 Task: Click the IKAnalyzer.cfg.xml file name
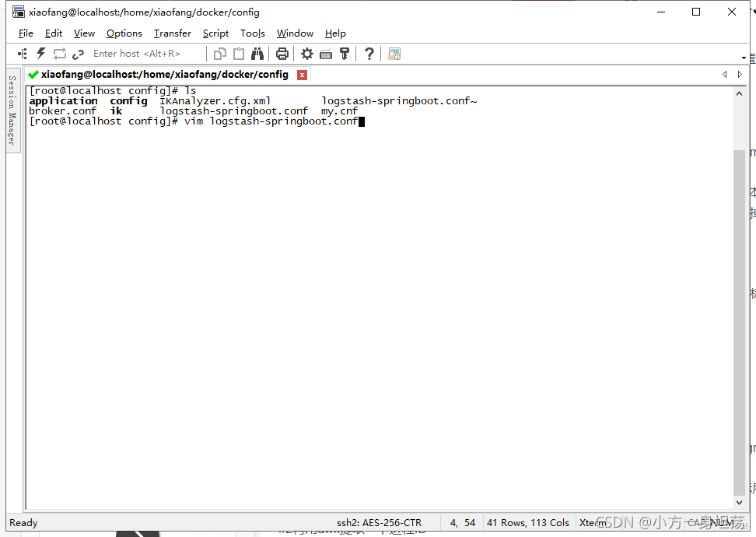click(x=215, y=101)
